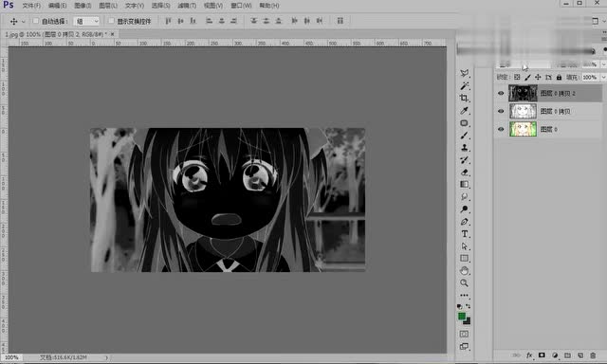
Task: Select the Horizontal Type tool
Action: pos(465,234)
